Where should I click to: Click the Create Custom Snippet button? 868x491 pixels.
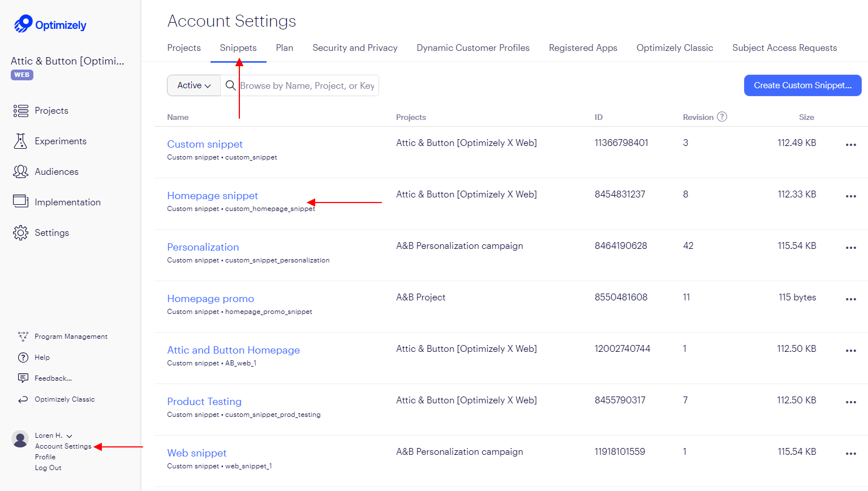[802, 85]
